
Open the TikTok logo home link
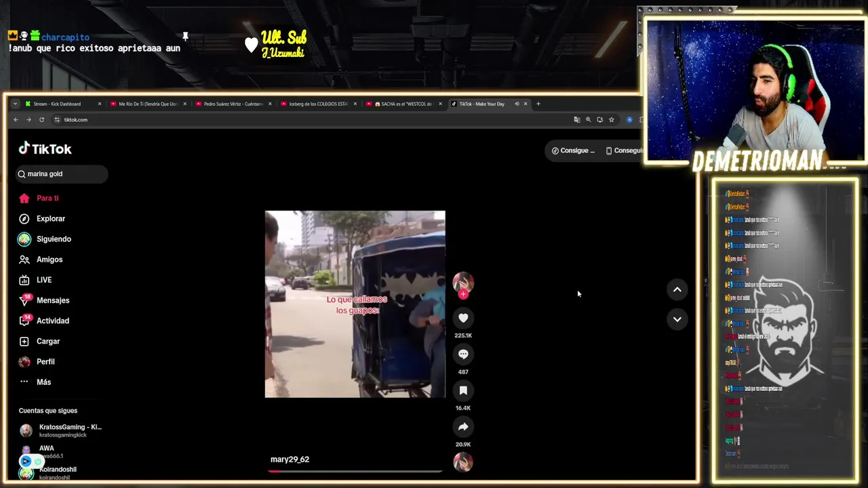(x=45, y=149)
